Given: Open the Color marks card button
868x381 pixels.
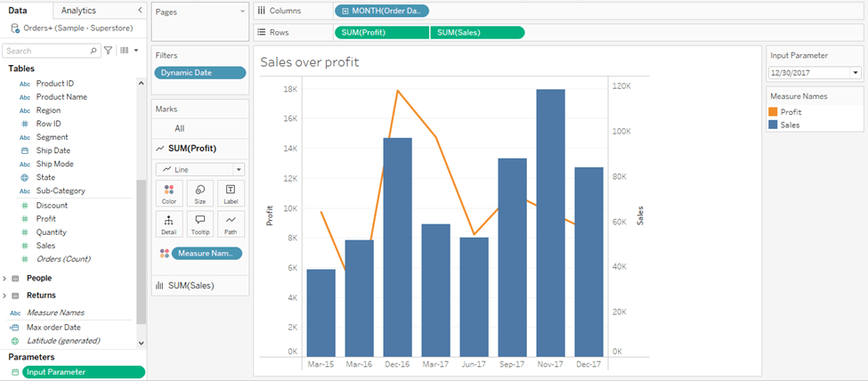Looking at the screenshot, I should coord(169,193).
